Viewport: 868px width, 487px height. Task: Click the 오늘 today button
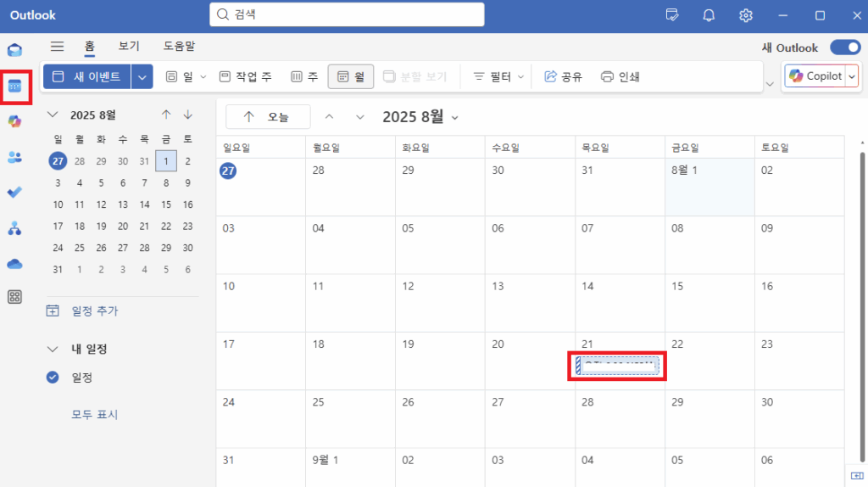(268, 117)
